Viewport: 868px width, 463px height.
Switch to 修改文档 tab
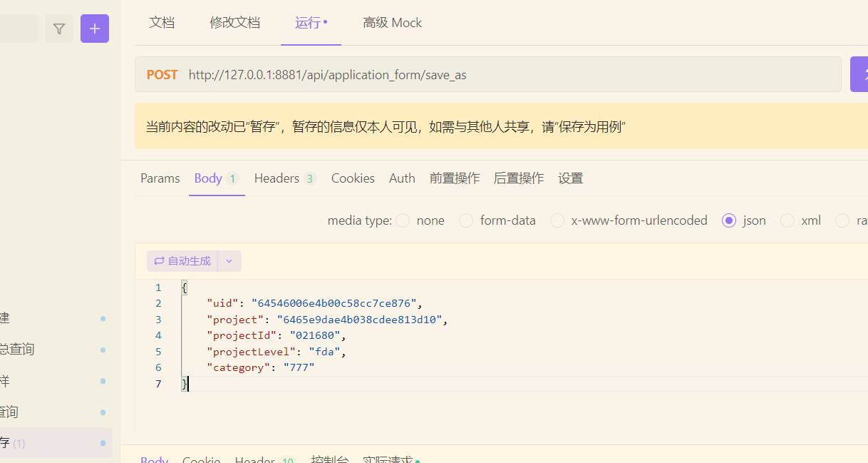(235, 23)
